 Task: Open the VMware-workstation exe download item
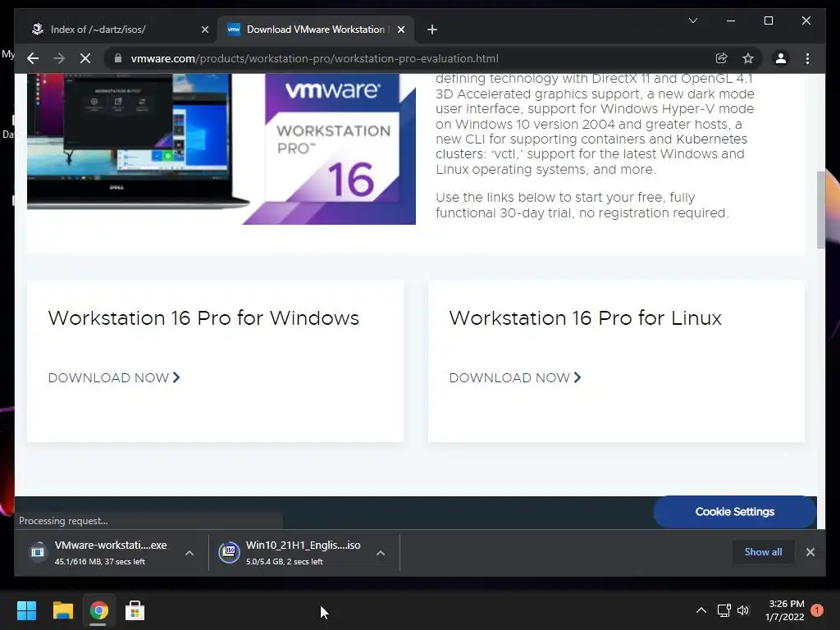tap(111, 552)
